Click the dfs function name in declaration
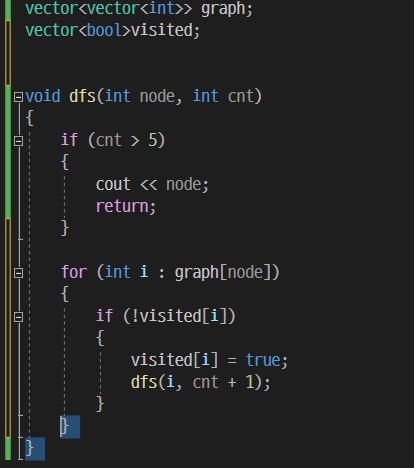The image size is (414, 468). coord(82,96)
